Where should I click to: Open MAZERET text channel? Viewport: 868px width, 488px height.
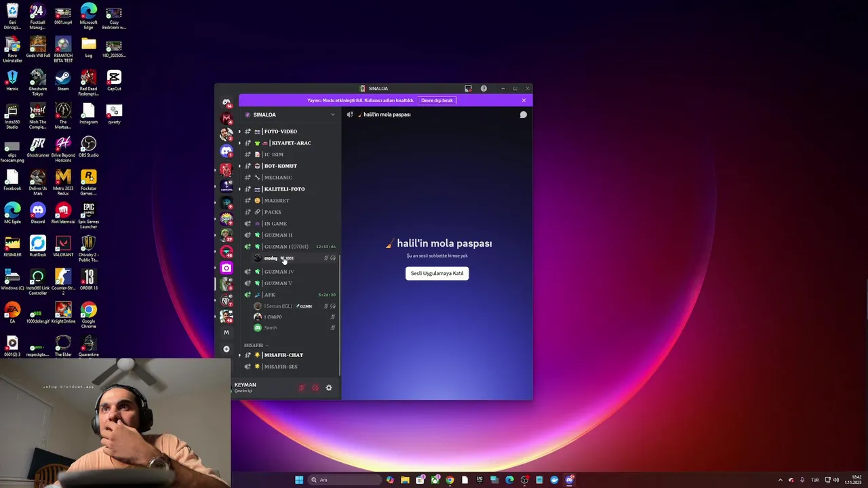[x=288, y=201]
